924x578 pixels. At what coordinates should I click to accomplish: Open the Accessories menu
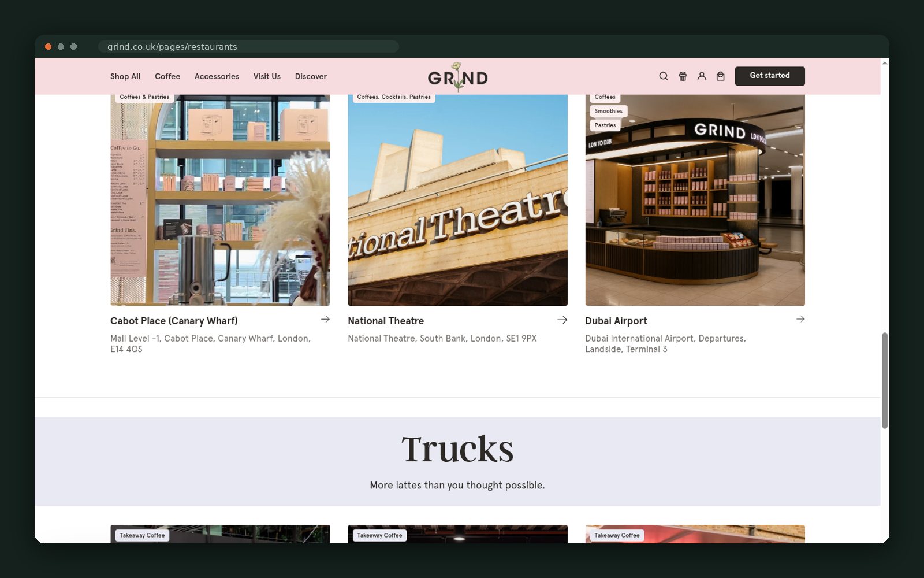point(217,76)
